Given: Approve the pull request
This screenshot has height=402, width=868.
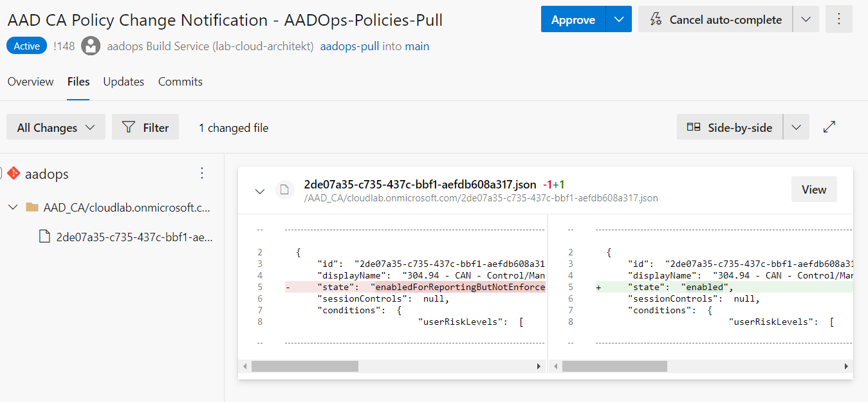Looking at the screenshot, I should pos(573,19).
